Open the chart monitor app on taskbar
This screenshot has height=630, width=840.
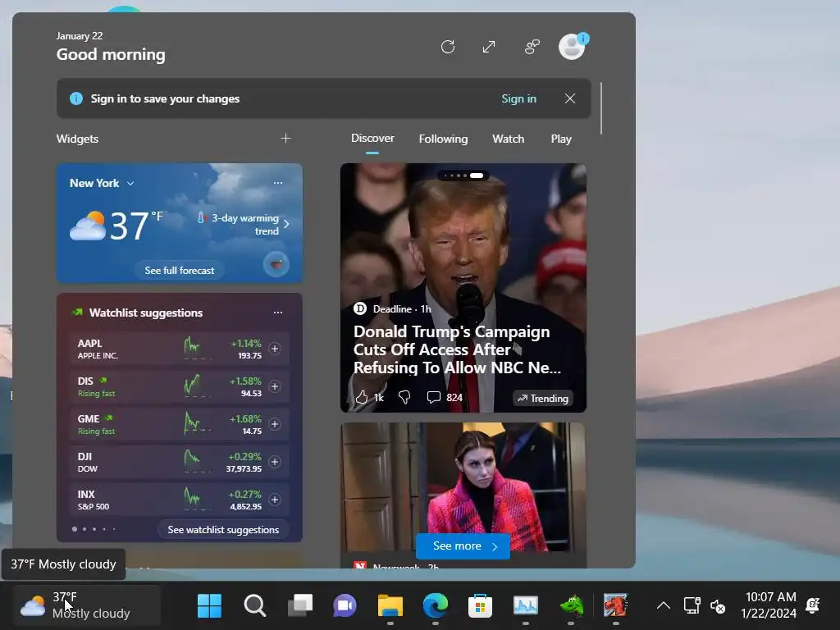coord(526,606)
